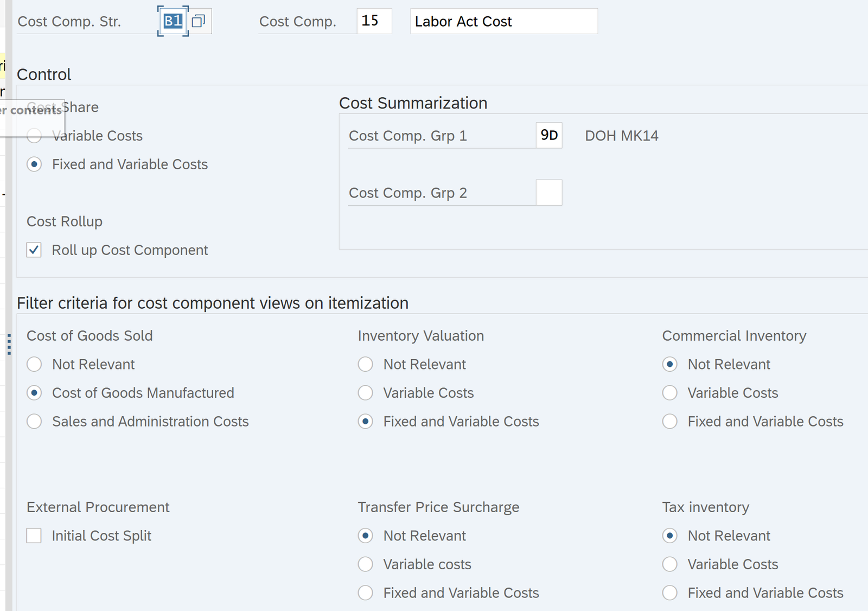This screenshot has height=611, width=868.
Task: Select Not Relevant for Cost of Goods Sold
Action: (x=34, y=364)
